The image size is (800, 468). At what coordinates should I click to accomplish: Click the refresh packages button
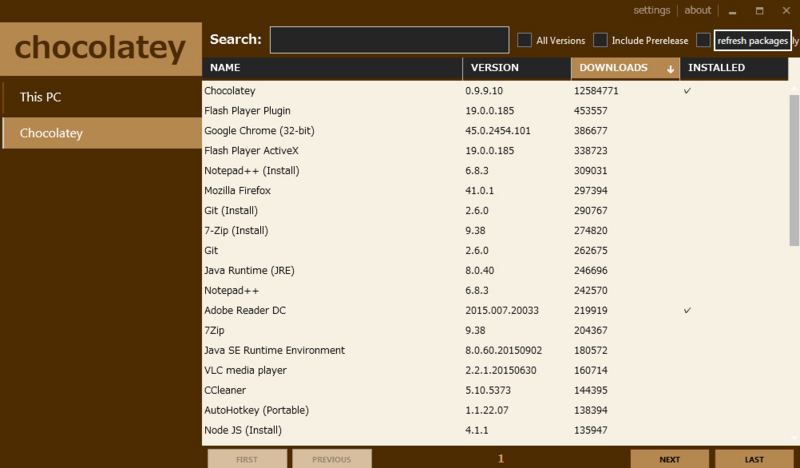click(x=753, y=40)
